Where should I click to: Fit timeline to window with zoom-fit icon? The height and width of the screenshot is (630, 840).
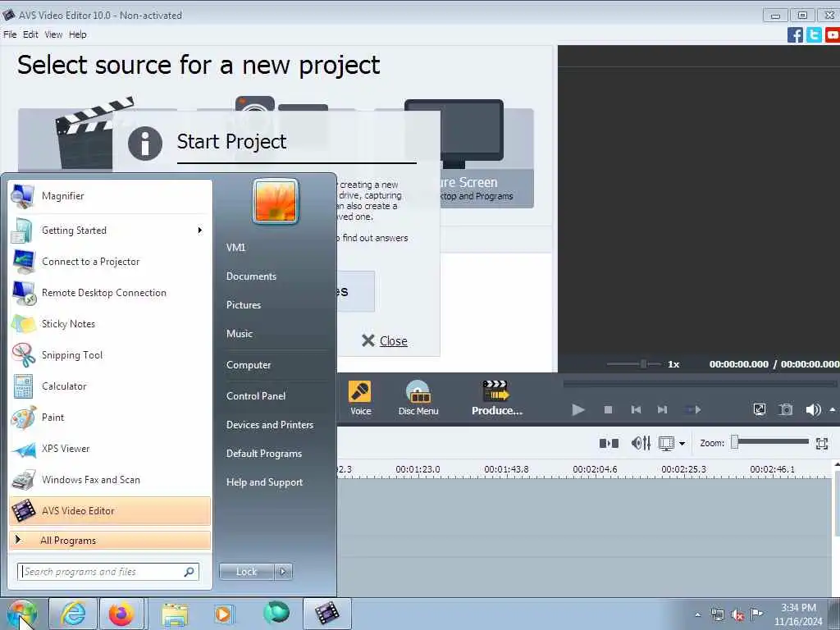822,444
